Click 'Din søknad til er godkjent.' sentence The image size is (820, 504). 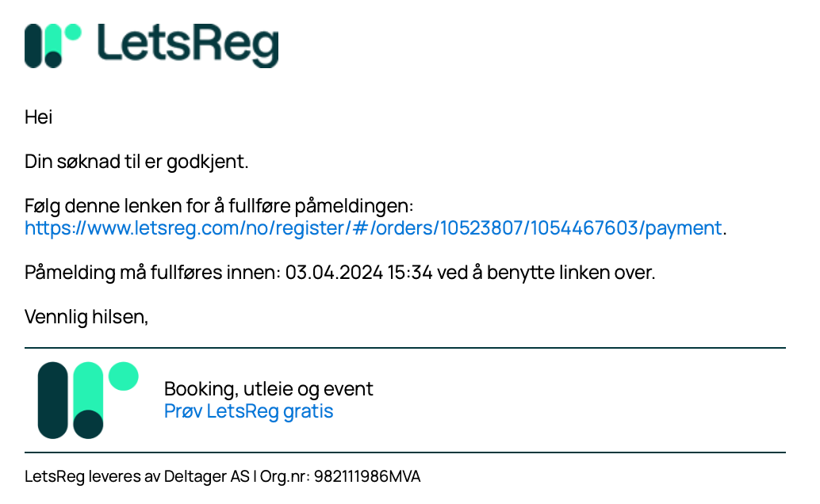pos(136,162)
